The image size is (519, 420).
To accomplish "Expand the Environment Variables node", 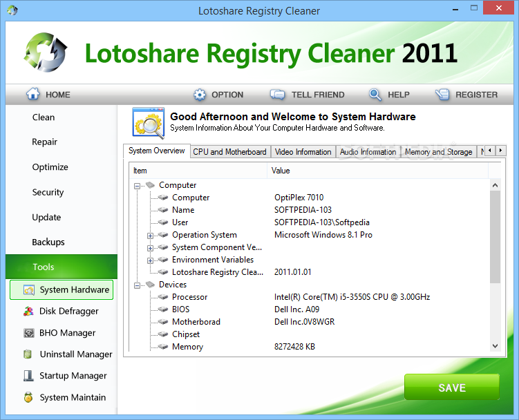I will 150,260.
